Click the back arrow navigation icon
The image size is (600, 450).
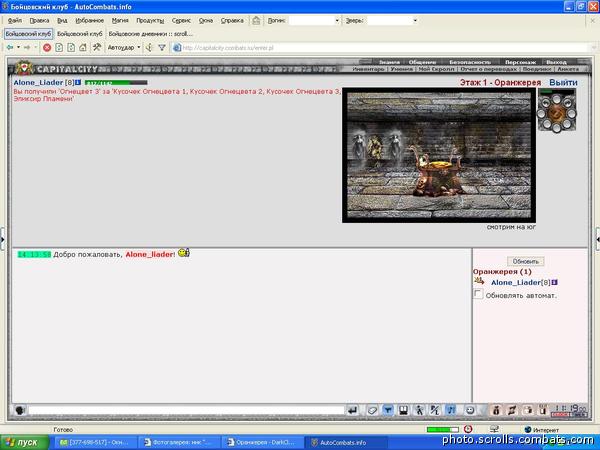coord(10,47)
